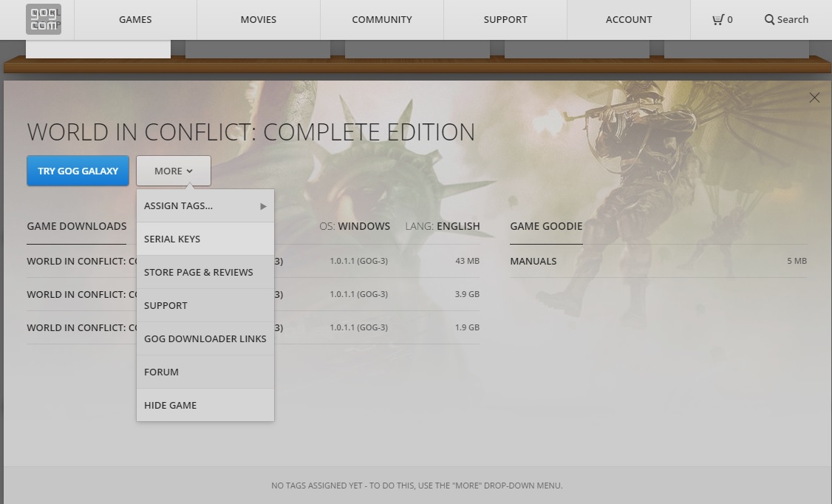Viewport: 832px width, 504px height.
Task: Close the game details panel with X
Action: [x=814, y=98]
